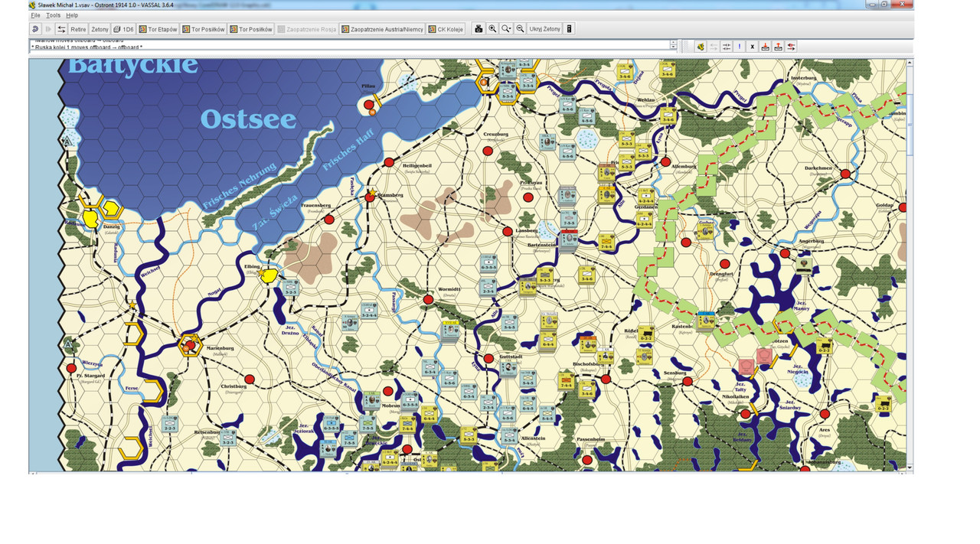Screen dimensions: 980x544
Task: Select the blue 3-2-3 counter near Elbing
Action: click(x=290, y=288)
